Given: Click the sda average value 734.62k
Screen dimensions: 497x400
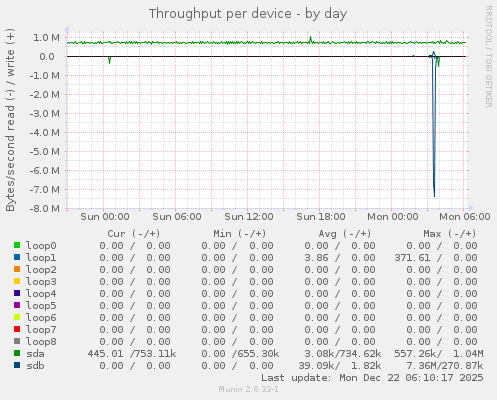Looking at the screenshot, I should point(361,354).
